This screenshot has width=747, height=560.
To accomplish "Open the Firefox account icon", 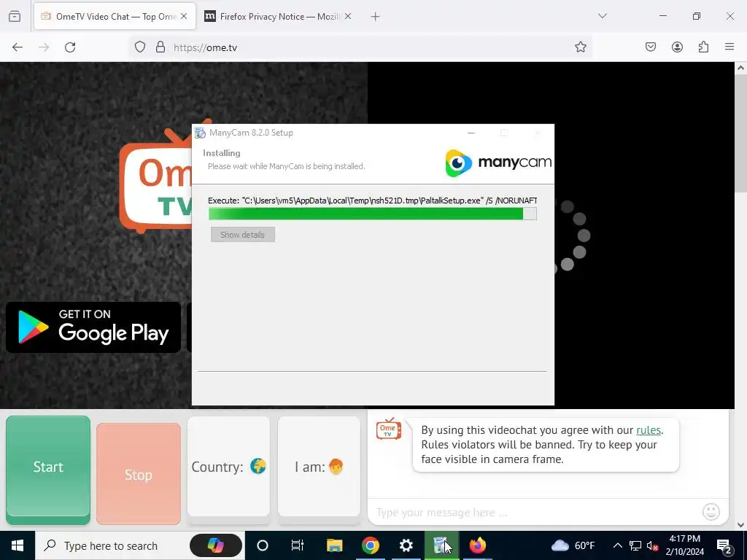I will (677, 47).
